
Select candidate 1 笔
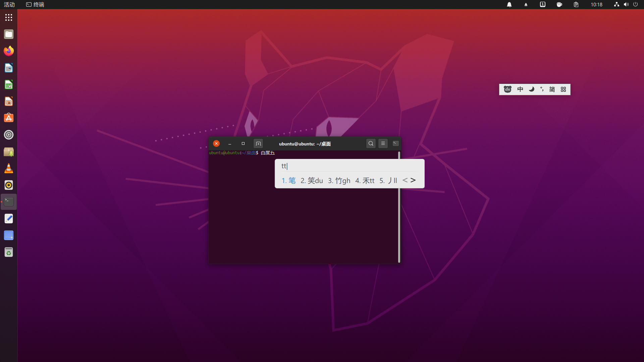(288, 180)
